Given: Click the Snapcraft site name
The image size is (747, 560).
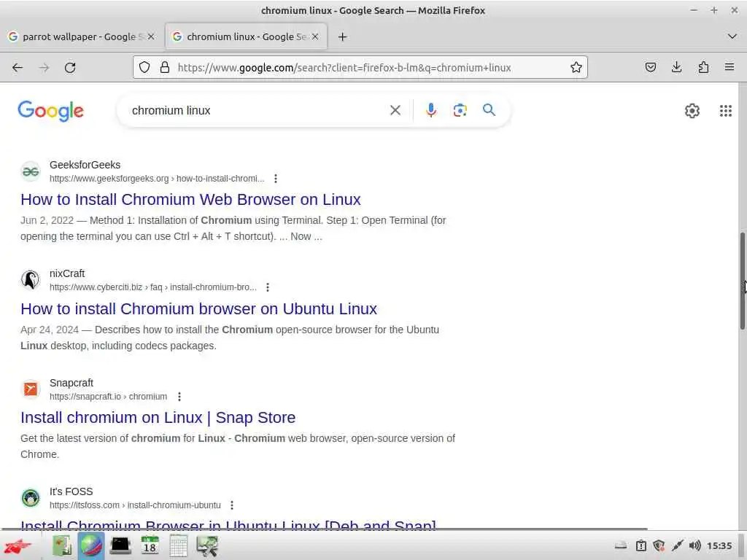Looking at the screenshot, I should [71, 383].
